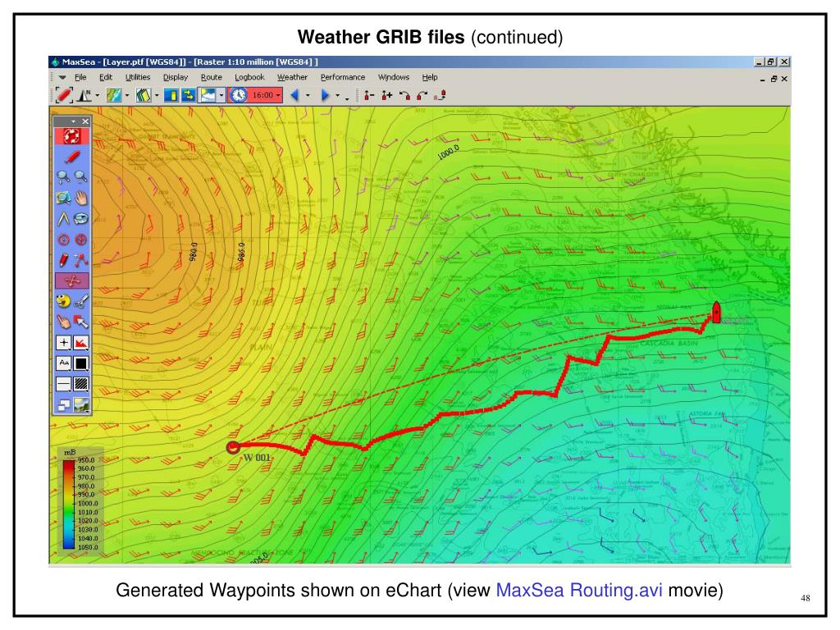Click the add waypoint (plus) icon
The width and height of the screenshot is (840, 630).
coord(387,95)
